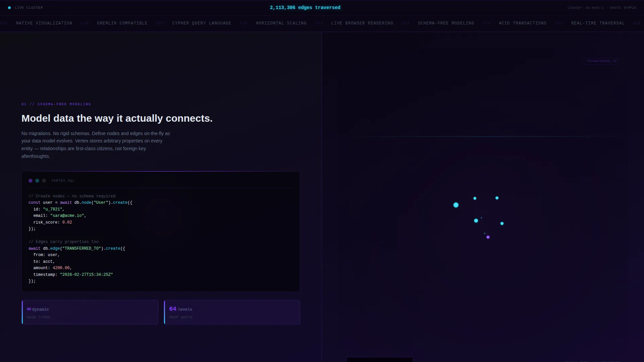Click the to: acct code line
The height and width of the screenshot is (362, 644).
click(x=44, y=262)
